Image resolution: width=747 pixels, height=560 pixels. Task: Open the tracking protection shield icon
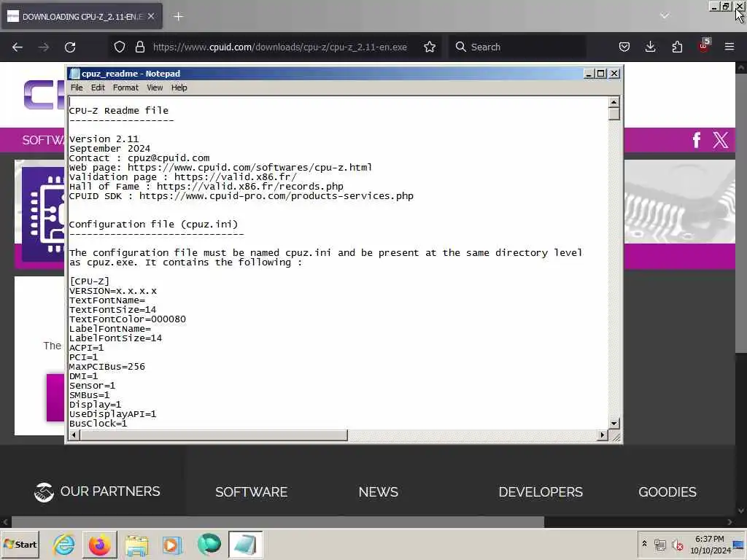(x=120, y=47)
